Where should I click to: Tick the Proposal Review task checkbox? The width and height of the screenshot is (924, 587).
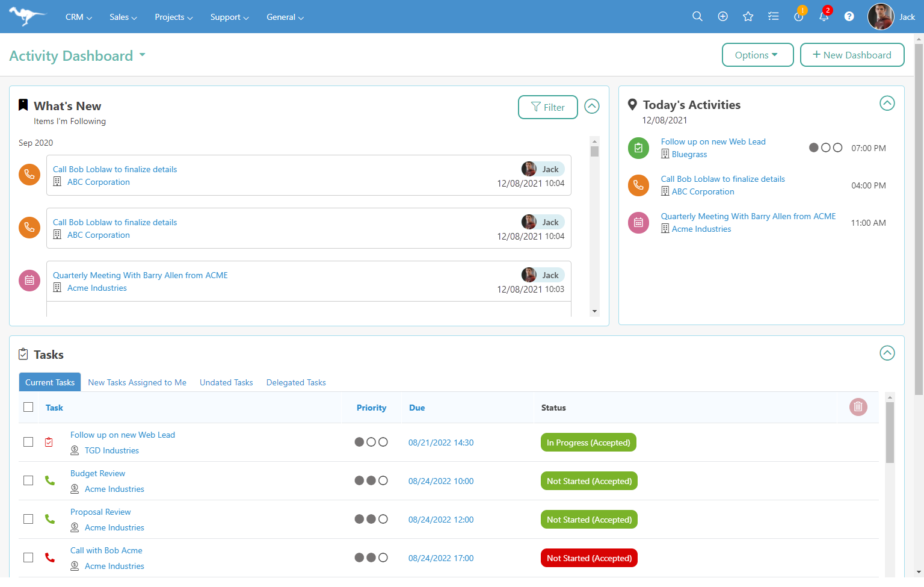(28, 519)
